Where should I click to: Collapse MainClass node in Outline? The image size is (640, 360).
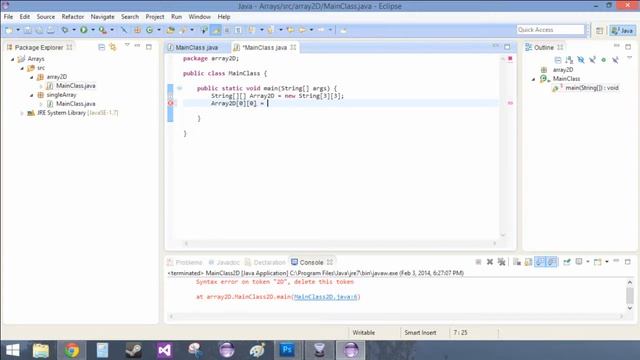tap(533, 79)
